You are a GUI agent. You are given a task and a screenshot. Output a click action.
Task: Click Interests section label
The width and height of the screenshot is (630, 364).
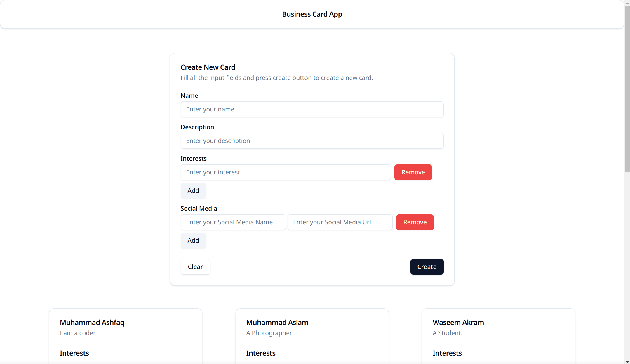[x=194, y=158]
